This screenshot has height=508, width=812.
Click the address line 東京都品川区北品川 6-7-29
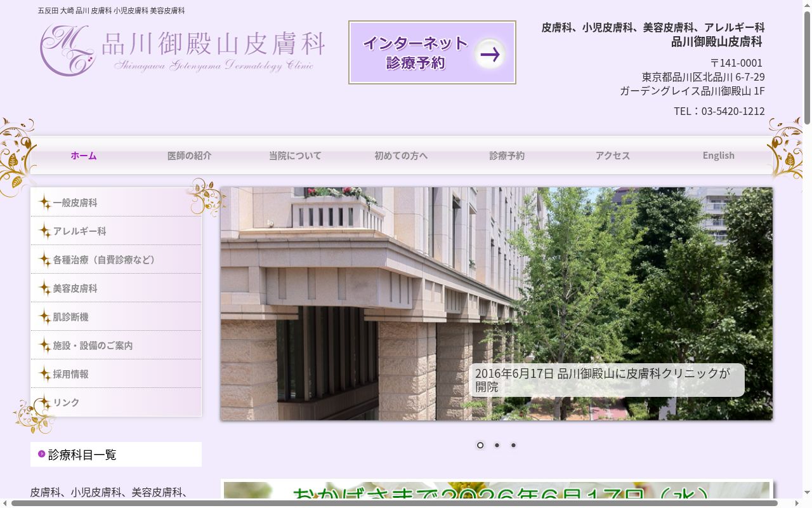click(x=703, y=77)
